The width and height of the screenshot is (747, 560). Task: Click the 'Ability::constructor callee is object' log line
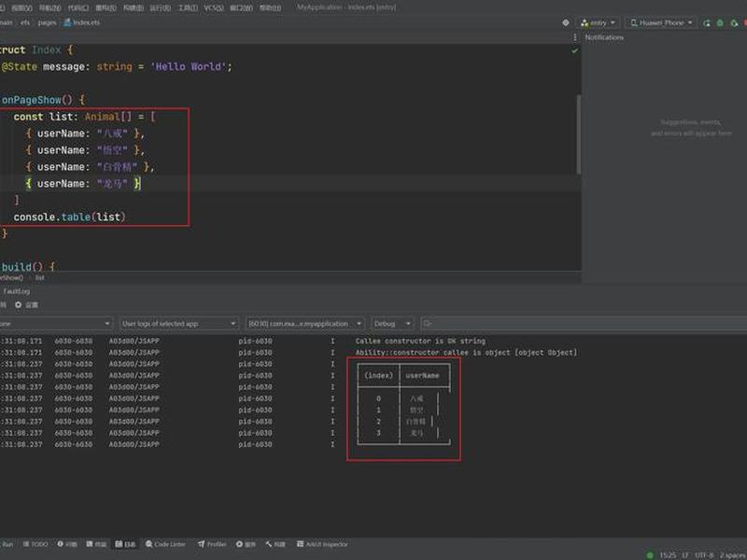(466, 353)
